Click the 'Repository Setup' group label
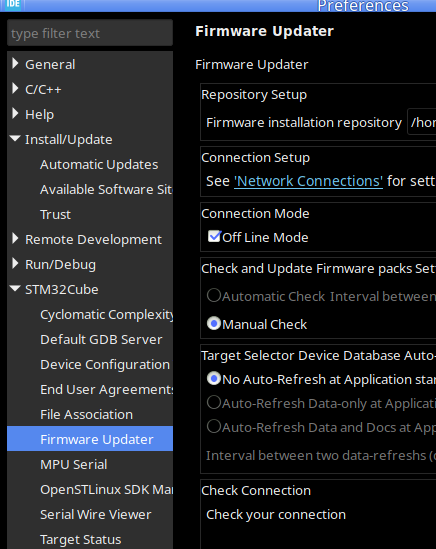The width and height of the screenshot is (436, 549). pyautogui.click(x=254, y=95)
